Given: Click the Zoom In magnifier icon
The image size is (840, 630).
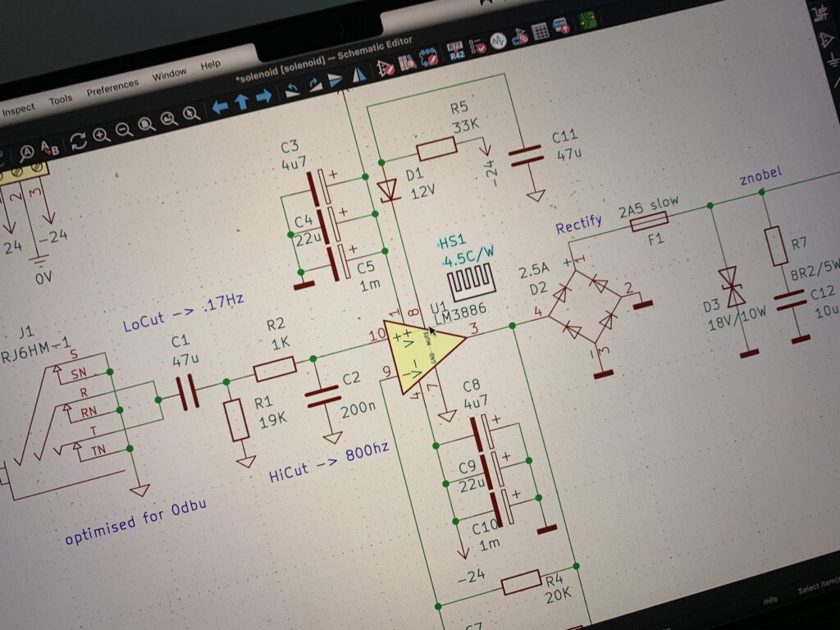Looking at the screenshot, I should (x=101, y=135).
